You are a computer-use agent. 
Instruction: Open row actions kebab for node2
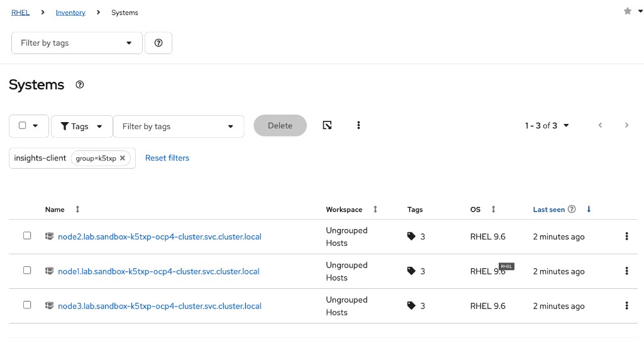tap(626, 236)
